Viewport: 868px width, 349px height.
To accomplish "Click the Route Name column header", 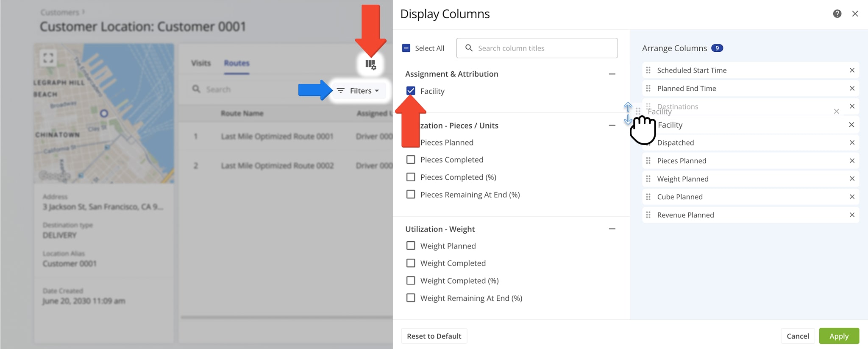I will point(242,113).
